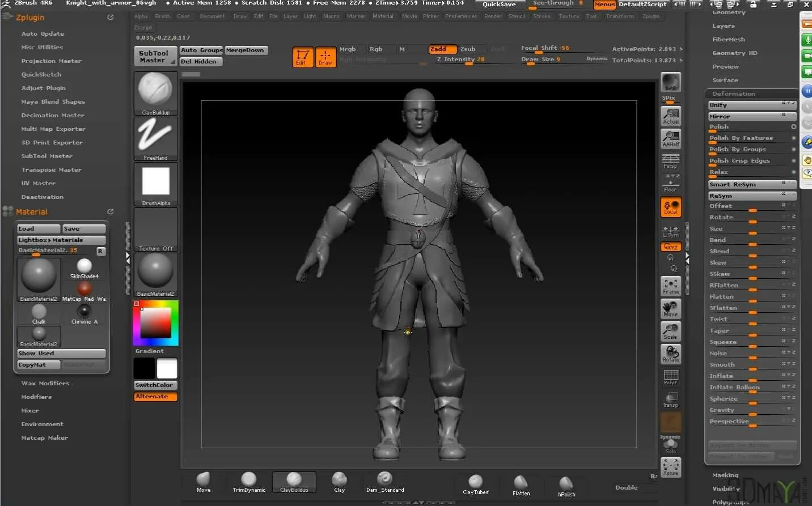Expand the Masking section

click(725, 475)
